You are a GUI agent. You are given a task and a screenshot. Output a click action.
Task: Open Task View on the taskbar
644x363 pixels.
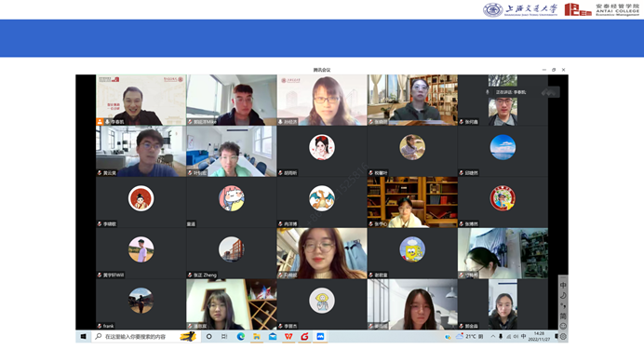pos(224,336)
